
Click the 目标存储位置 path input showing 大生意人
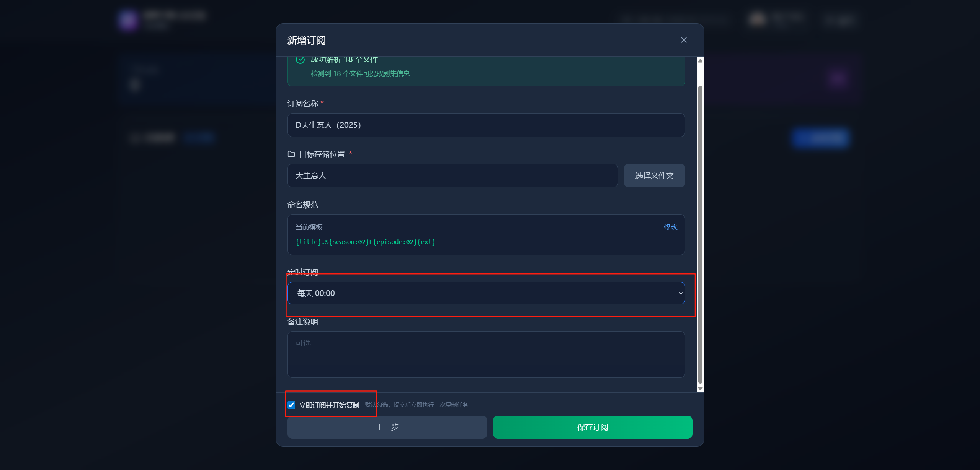click(452, 176)
